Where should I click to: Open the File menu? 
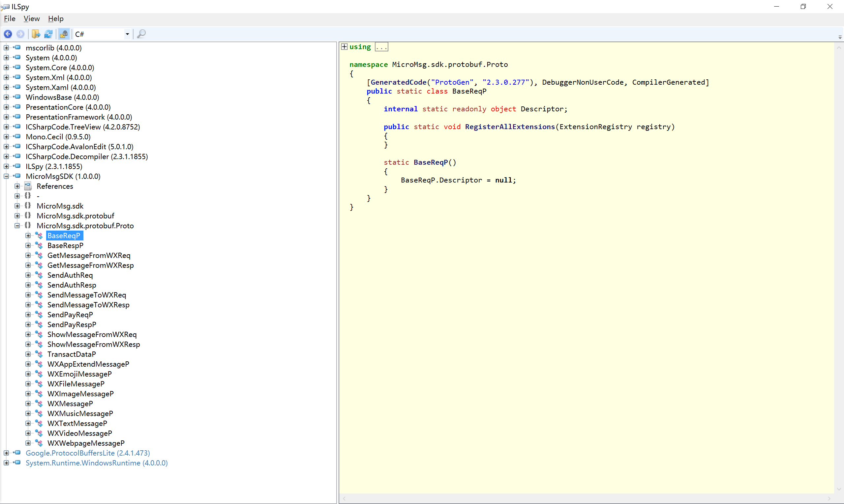point(10,19)
